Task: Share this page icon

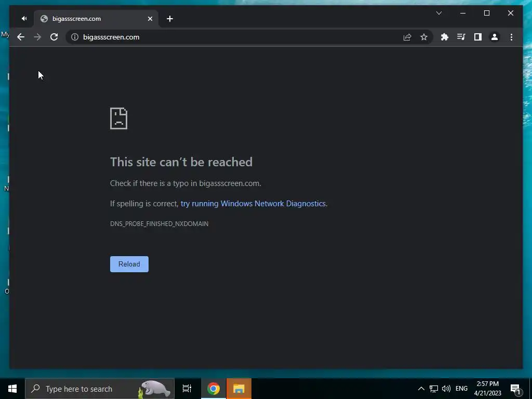Action: tap(407, 37)
